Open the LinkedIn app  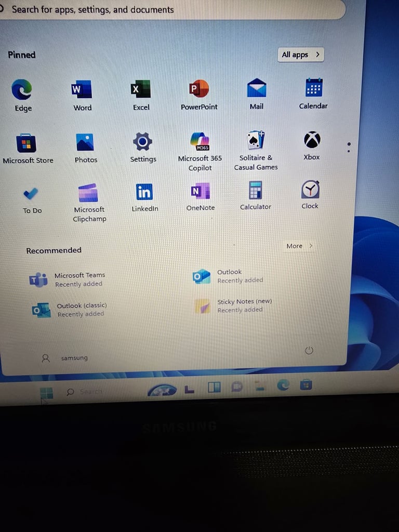[x=144, y=197]
